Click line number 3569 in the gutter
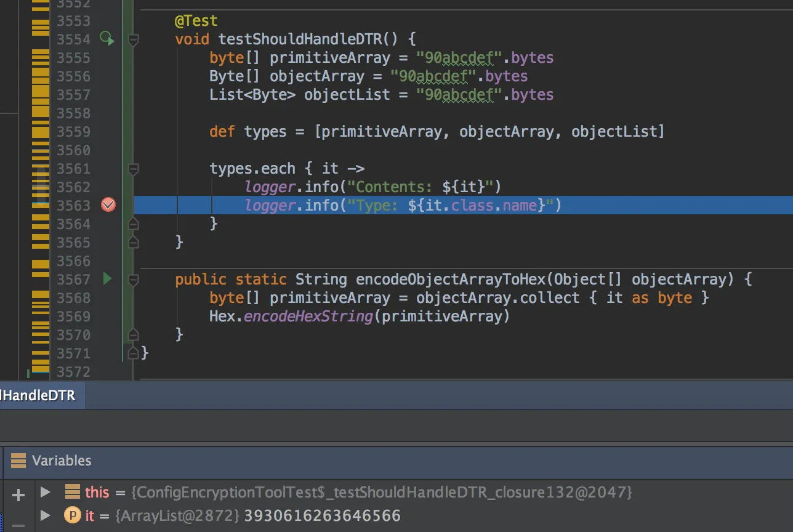The image size is (793, 532). click(x=73, y=316)
